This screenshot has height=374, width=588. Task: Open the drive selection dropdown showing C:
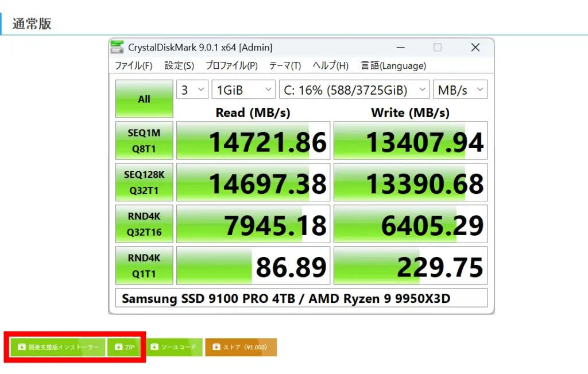(354, 89)
